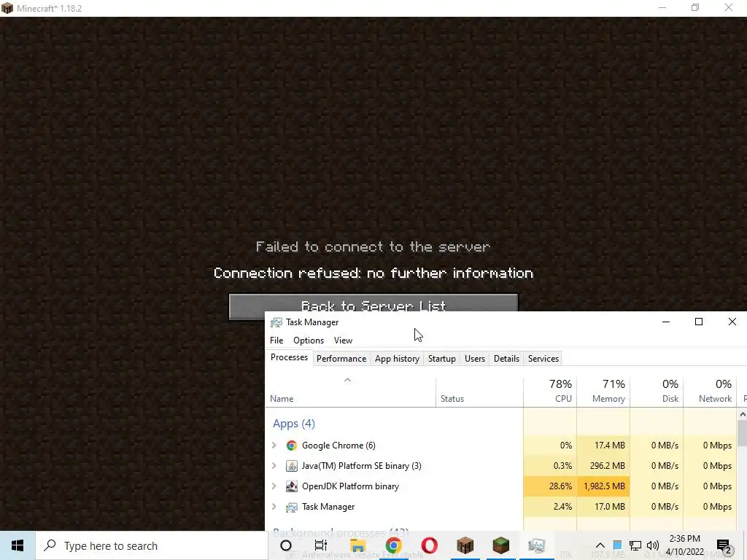Open Opera browser from the taskbar
This screenshot has height=560, width=747.
pos(429,545)
